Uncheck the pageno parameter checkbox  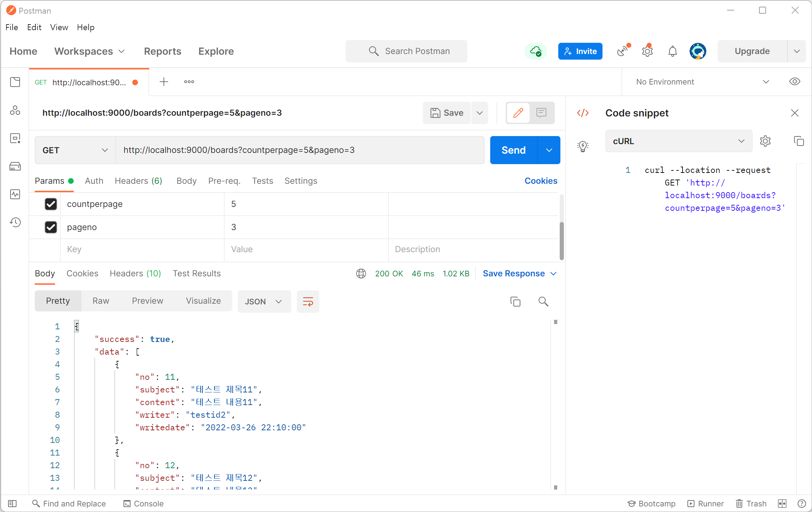[51, 227]
